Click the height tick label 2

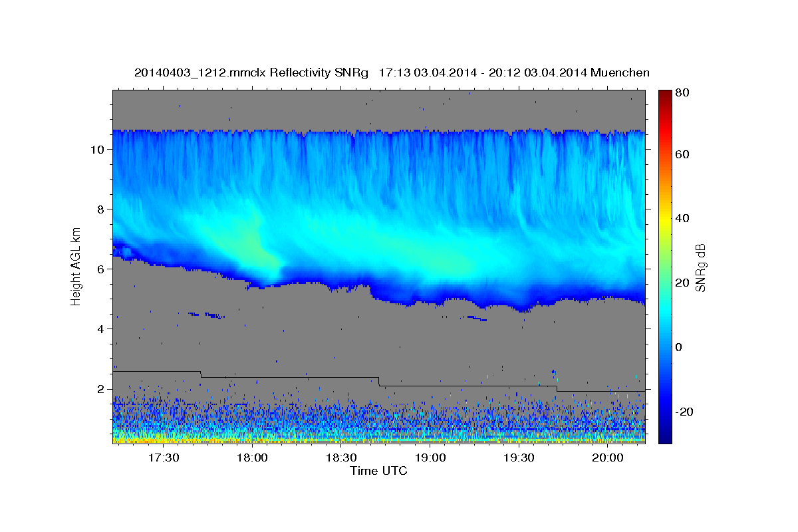(x=100, y=388)
